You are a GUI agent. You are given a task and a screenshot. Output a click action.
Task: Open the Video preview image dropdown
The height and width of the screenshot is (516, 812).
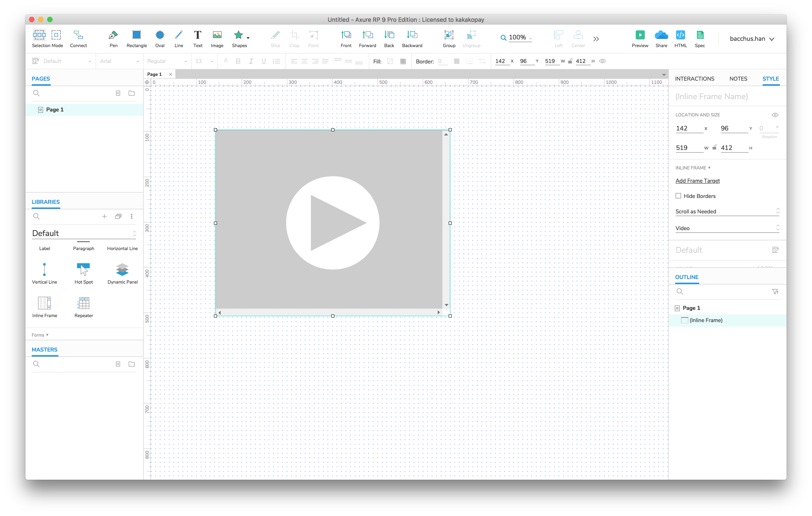coord(727,228)
